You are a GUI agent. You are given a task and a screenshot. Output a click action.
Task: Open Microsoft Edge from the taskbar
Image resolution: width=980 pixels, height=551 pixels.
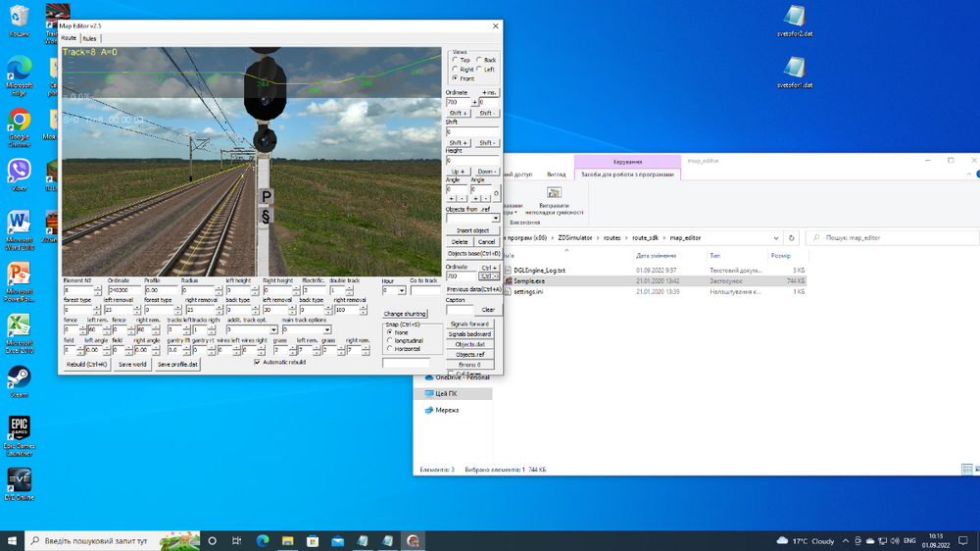coord(263,540)
